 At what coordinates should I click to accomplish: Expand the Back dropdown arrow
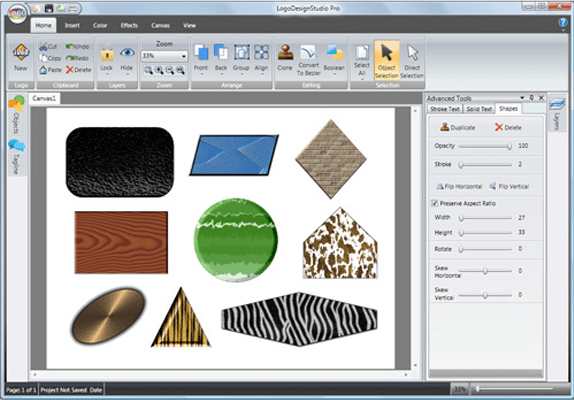[x=221, y=74]
